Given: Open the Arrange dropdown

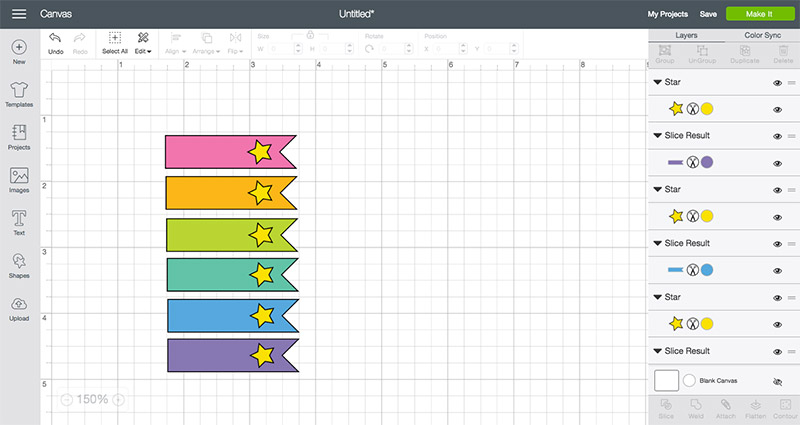Looking at the screenshot, I should [206, 43].
